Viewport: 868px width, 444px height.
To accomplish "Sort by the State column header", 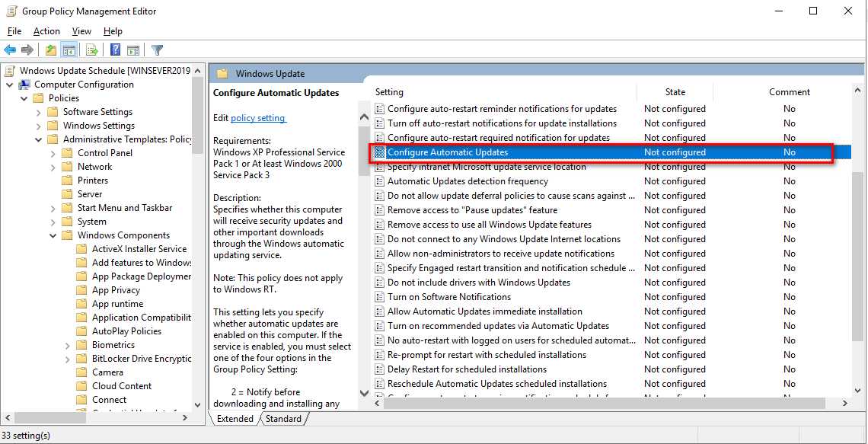I will [x=675, y=92].
